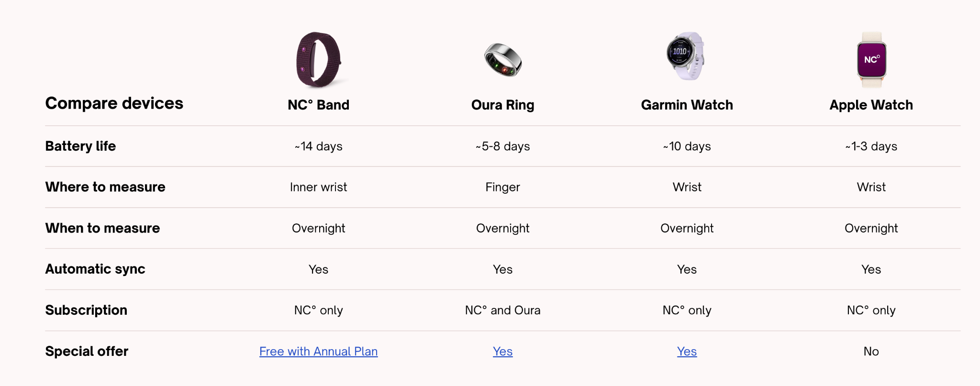Click the NC° and Oura subscription cell
This screenshot has height=386, width=980.
click(x=502, y=310)
